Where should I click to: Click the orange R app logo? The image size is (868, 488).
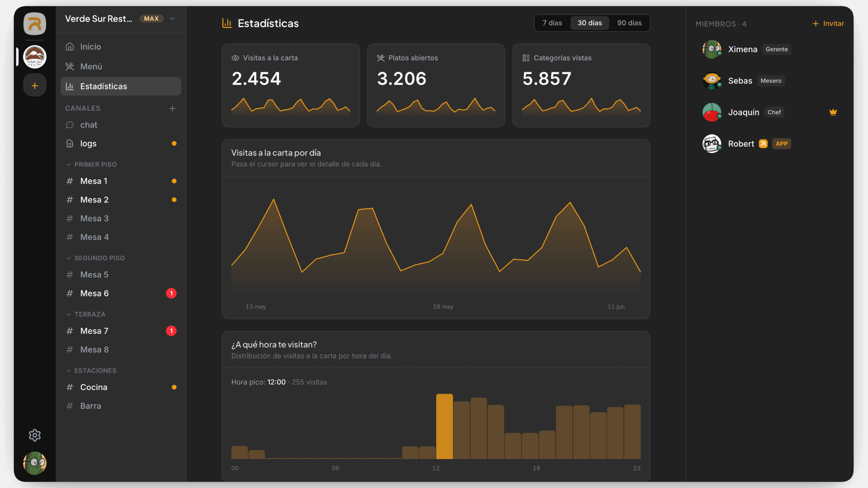tap(35, 23)
